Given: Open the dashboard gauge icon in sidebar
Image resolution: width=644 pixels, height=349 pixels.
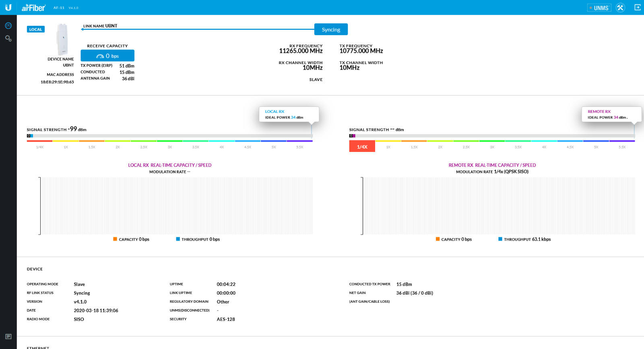Looking at the screenshot, I should (8, 26).
